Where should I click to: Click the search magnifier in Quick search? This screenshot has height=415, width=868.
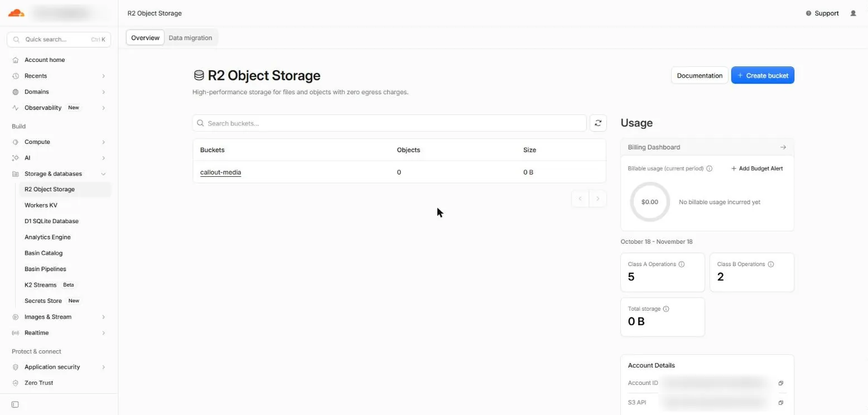tap(17, 40)
